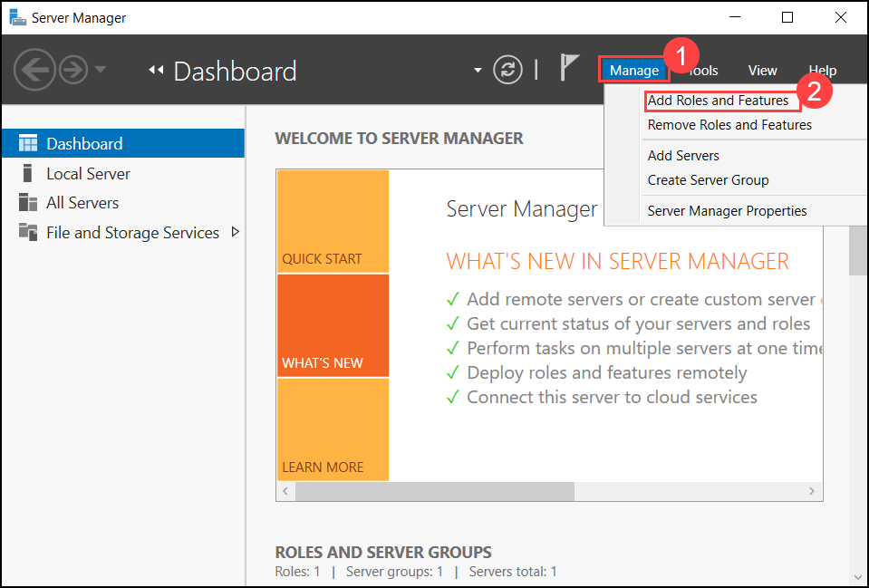Click the 'Roles: 1' count text
Image resolution: width=869 pixels, height=588 pixels.
(297, 572)
